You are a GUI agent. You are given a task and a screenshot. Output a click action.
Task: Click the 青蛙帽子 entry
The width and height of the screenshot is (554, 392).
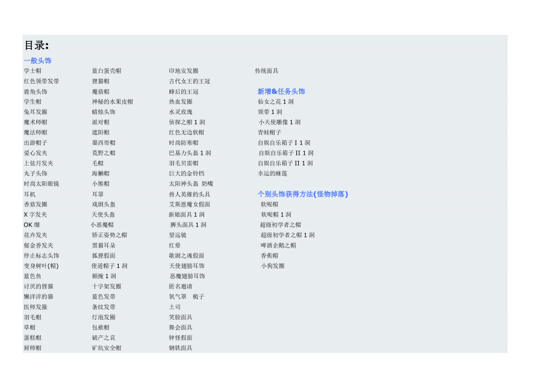click(x=269, y=132)
